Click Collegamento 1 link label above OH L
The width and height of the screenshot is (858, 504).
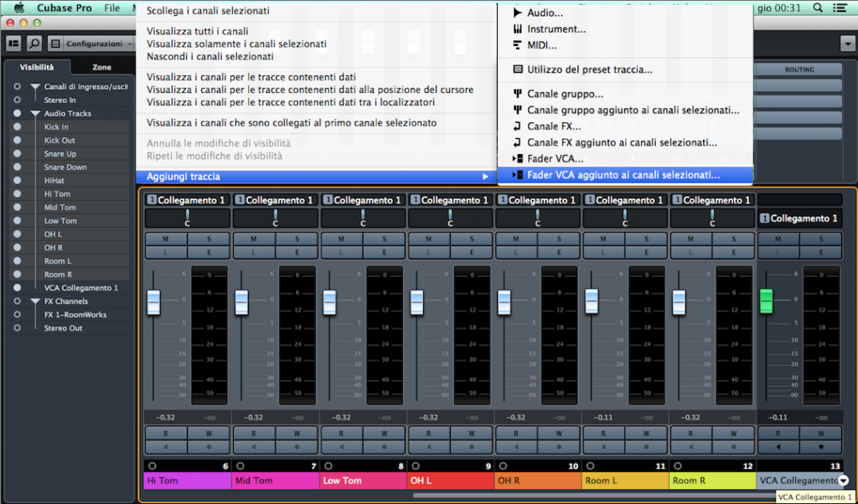pos(449,200)
